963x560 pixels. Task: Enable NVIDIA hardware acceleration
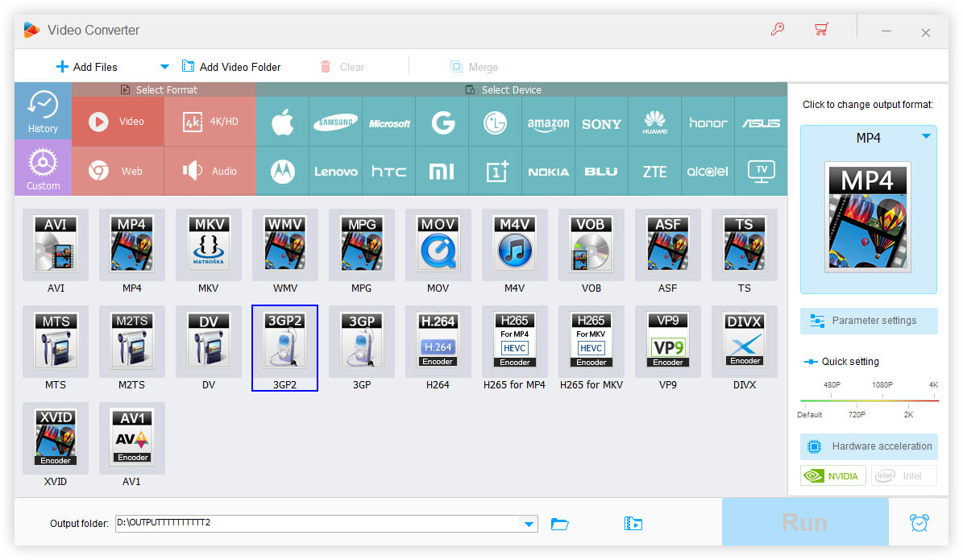click(x=832, y=476)
